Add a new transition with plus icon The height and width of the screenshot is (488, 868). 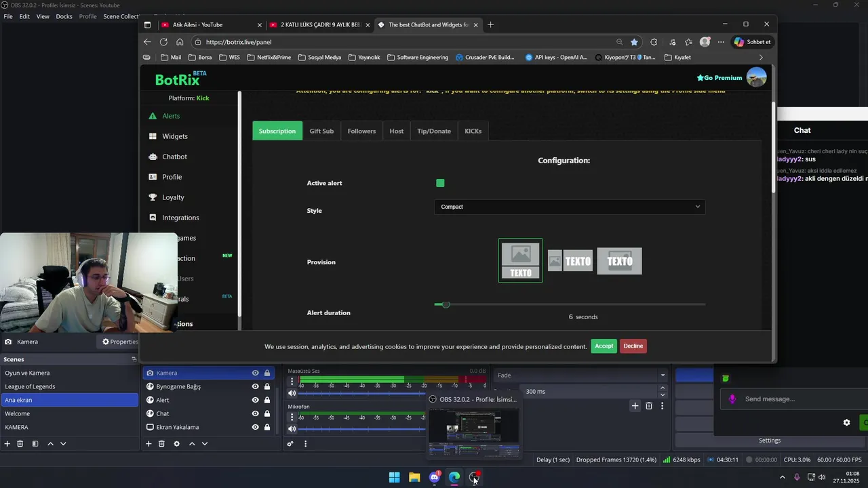[x=635, y=406]
